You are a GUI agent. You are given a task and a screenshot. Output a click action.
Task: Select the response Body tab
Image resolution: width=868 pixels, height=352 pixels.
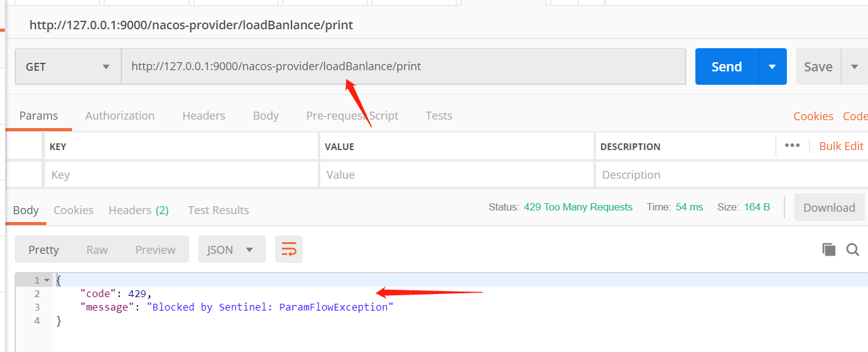(x=26, y=210)
